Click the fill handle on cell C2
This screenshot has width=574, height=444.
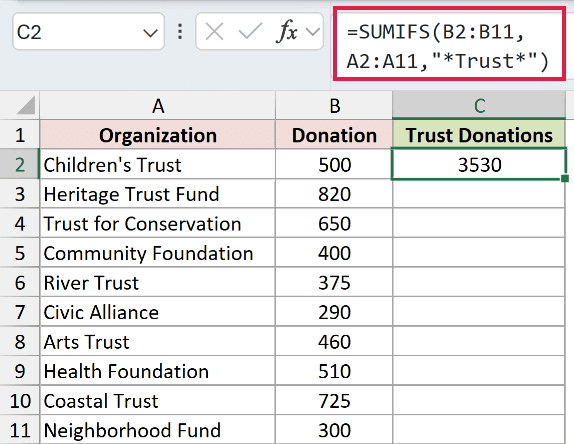click(x=565, y=178)
